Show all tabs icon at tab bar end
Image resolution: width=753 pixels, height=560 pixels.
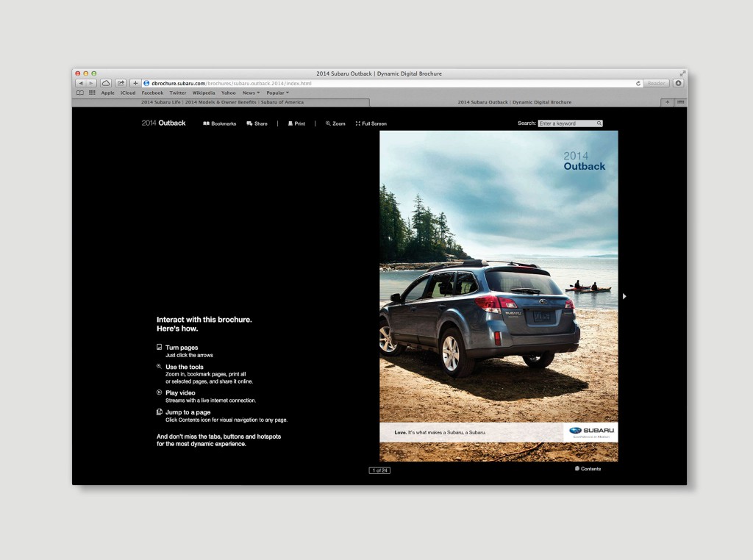[680, 102]
